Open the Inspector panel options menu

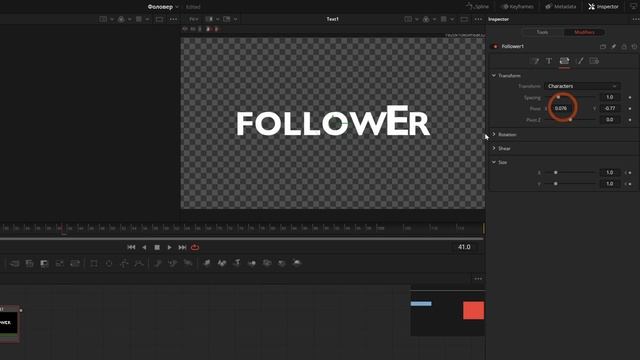pos(636,19)
